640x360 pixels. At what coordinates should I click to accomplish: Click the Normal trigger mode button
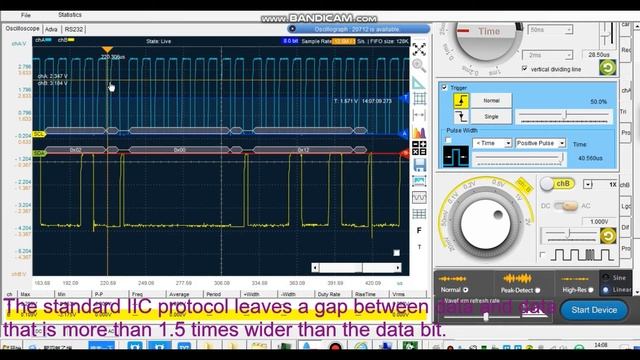(x=491, y=100)
